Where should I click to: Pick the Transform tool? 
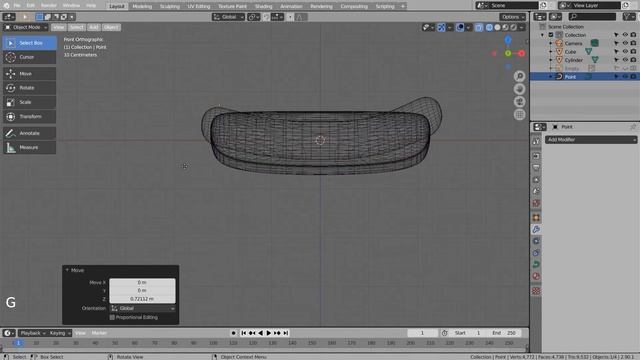[x=29, y=116]
